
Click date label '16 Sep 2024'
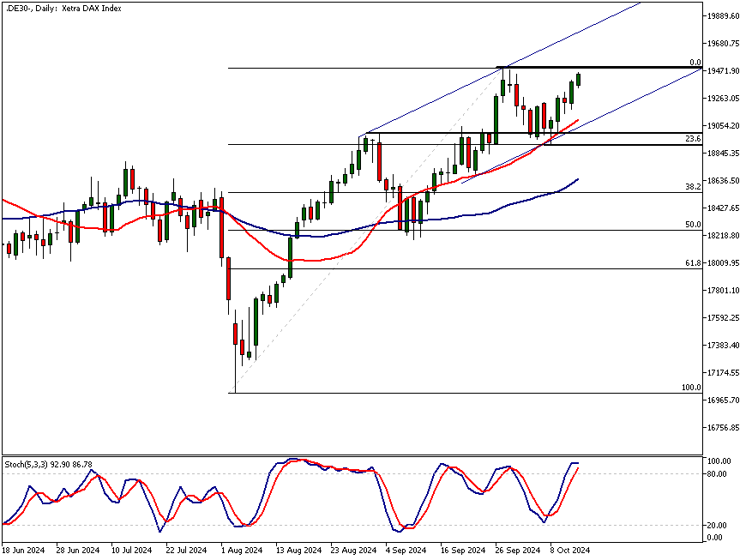coord(463,550)
